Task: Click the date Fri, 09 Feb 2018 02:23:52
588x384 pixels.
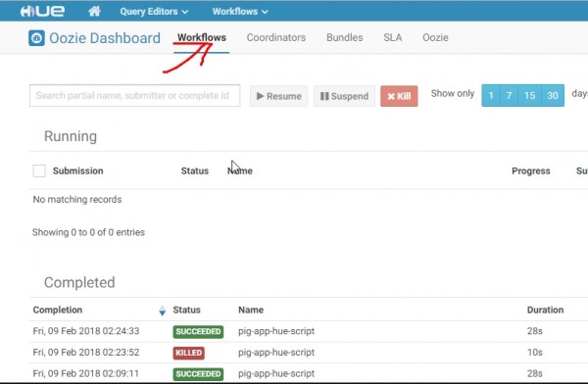Action: [86, 353]
